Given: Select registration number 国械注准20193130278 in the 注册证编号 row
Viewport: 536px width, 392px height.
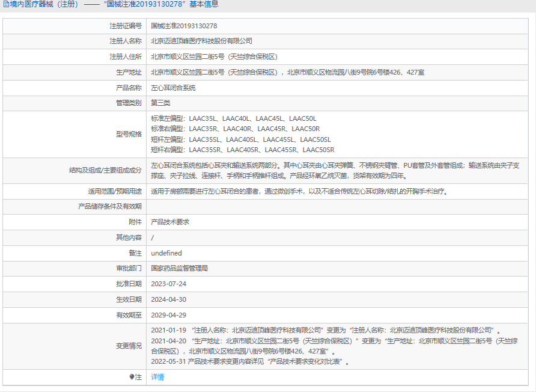Looking at the screenshot, I should tap(184, 26).
